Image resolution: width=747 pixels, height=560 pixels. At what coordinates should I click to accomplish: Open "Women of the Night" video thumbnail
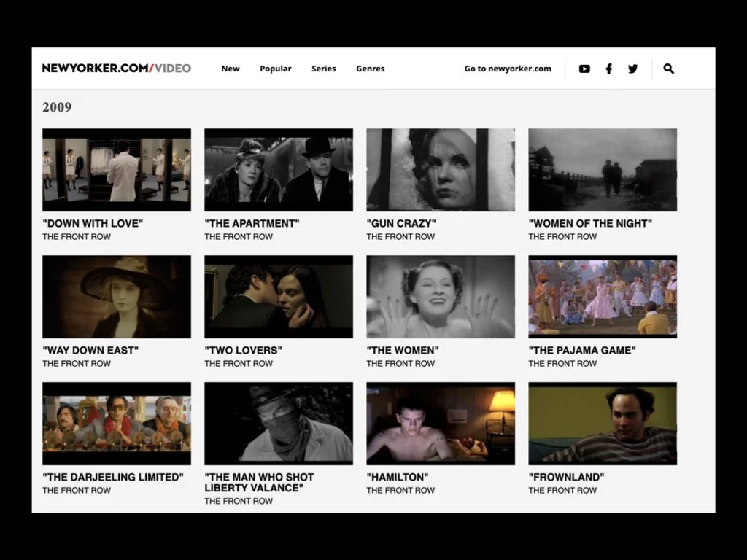[x=603, y=170]
